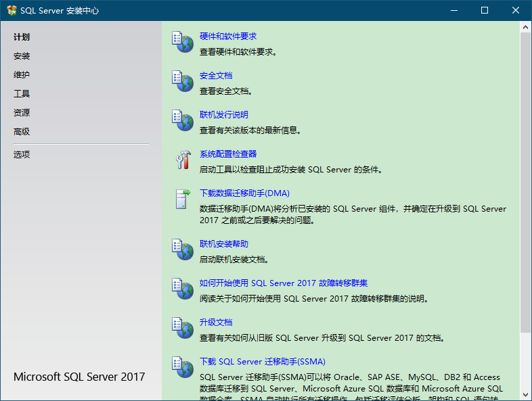Viewport: 532px width, 401px height.
Task: Open the 联机发行说明 link
Action: [224, 114]
